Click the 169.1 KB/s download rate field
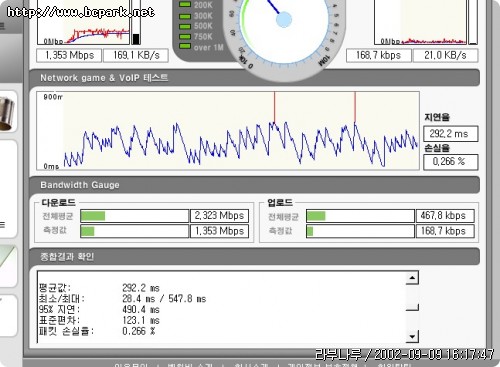 tap(136, 55)
